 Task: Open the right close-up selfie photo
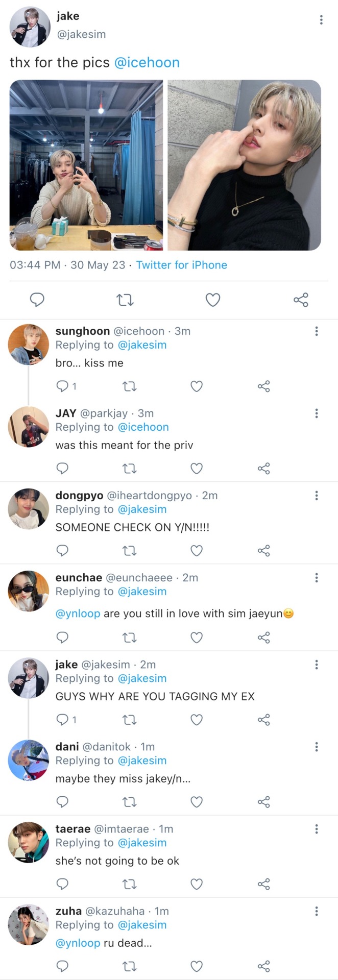(x=244, y=165)
